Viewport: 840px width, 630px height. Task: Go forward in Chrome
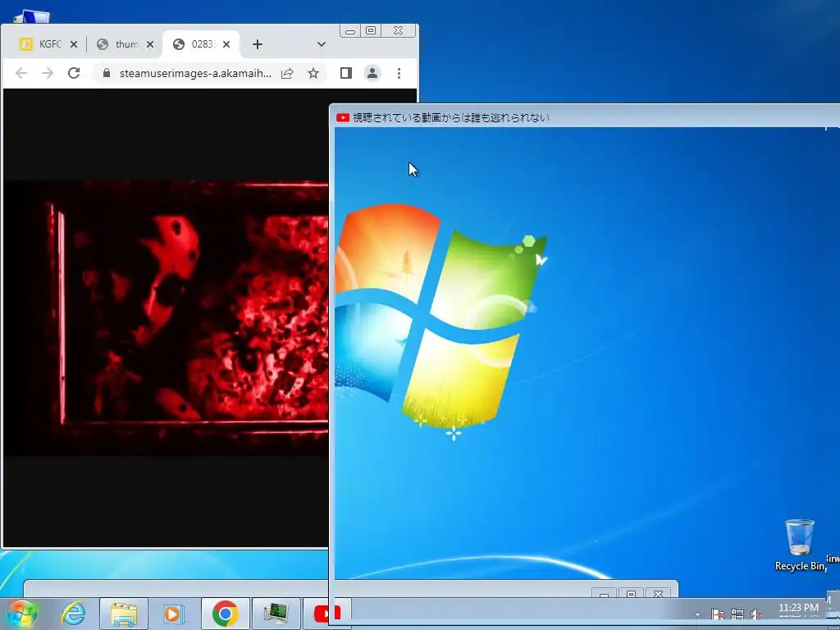[x=48, y=73]
